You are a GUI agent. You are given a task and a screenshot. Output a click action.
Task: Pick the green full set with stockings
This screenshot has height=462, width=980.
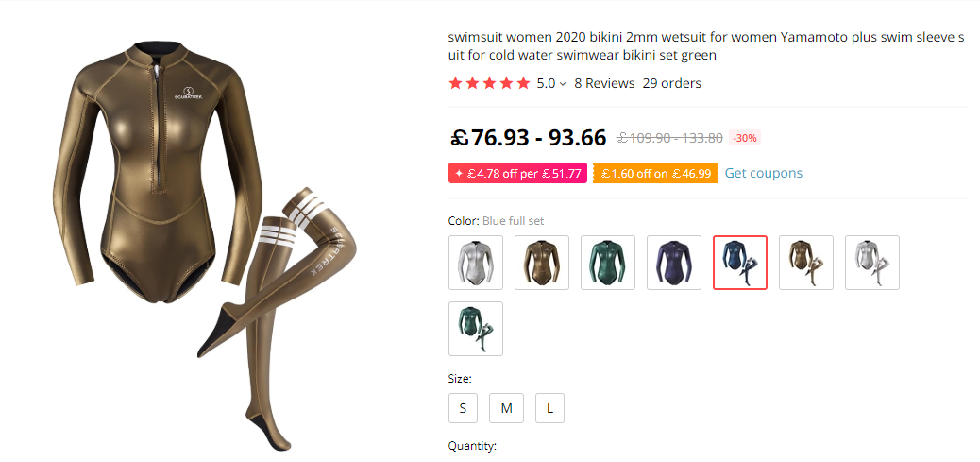pyautogui.click(x=476, y=329)
